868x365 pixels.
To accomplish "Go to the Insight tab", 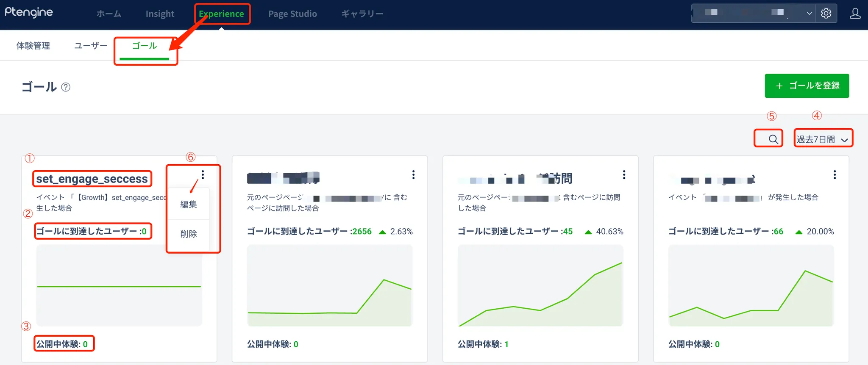I will point(160,14).
